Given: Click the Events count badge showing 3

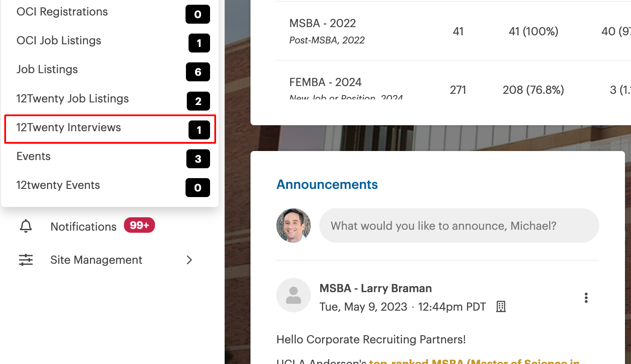Looking at the screenshot, I should coord(198,159).
